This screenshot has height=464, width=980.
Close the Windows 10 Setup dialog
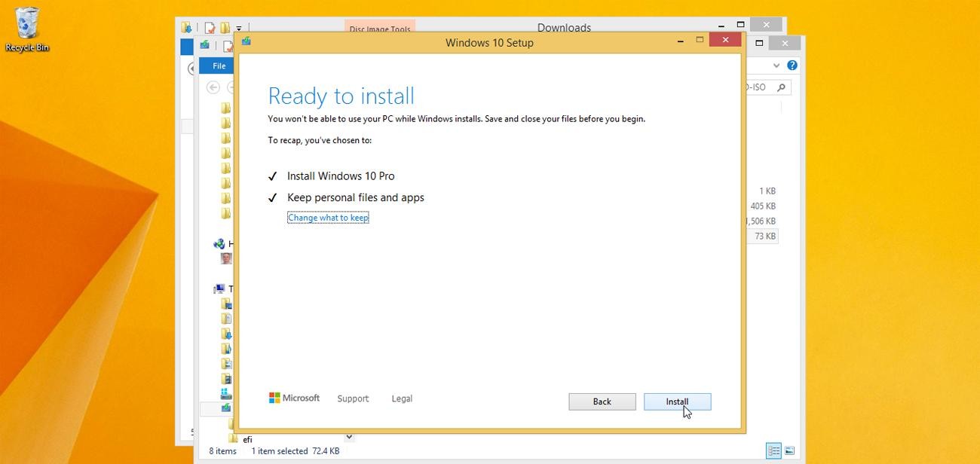725,40
